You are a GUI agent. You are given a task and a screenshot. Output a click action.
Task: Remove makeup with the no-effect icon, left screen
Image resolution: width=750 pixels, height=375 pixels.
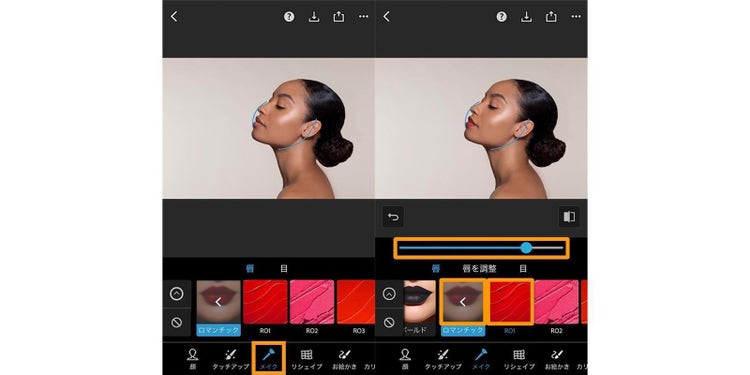(176, 322)
